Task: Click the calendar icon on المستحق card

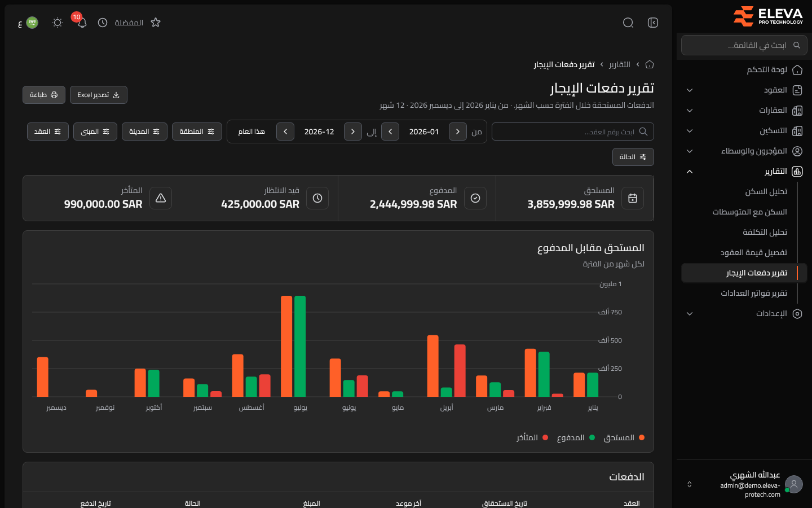Action: (633, 198)
